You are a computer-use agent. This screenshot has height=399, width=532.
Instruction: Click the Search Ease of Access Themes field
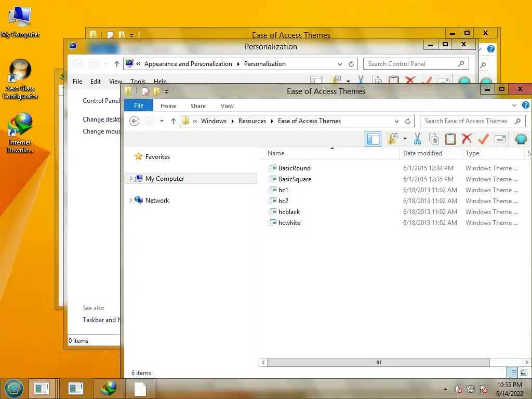[x=473, y=121]
